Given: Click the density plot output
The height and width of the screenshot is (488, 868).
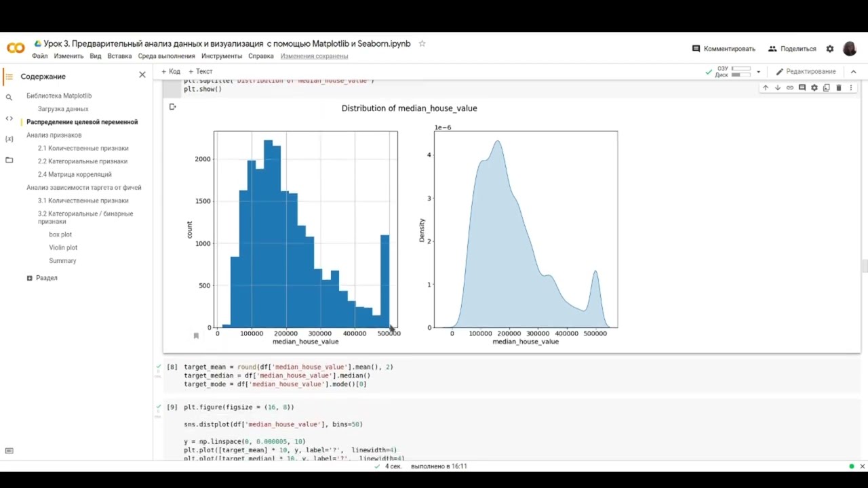Looking at the screenshot, I should click(x=526, y=229).
